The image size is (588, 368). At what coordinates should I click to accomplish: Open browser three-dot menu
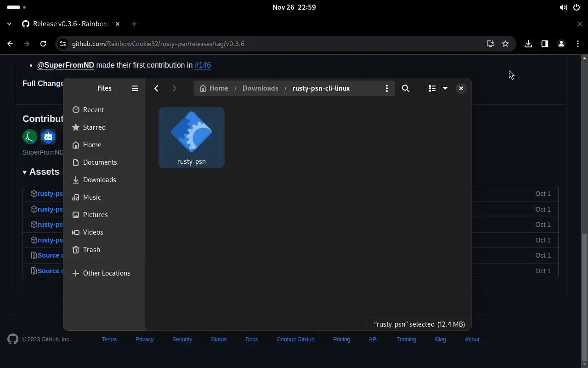click(x=578, y=44)
